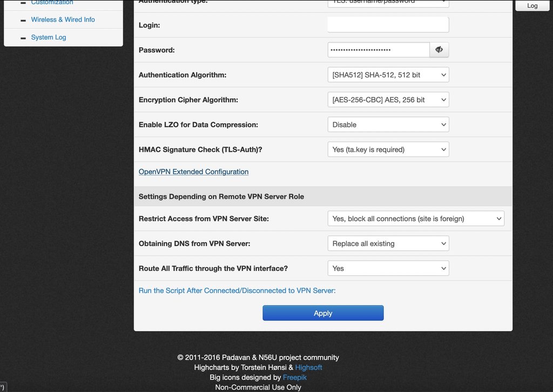
Task: Open Wireless & Wired Info in the sidebar
Action: [x=63, y=19]
